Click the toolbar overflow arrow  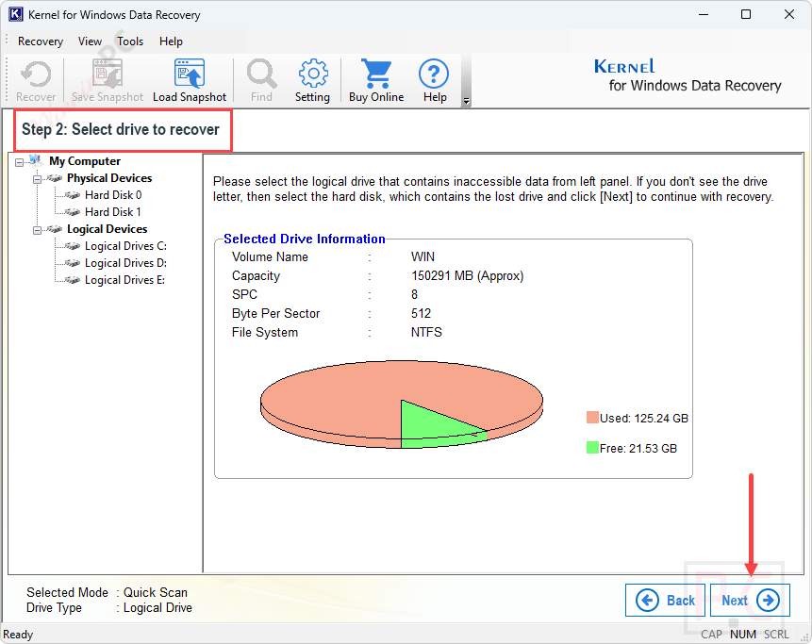(466, 101)
